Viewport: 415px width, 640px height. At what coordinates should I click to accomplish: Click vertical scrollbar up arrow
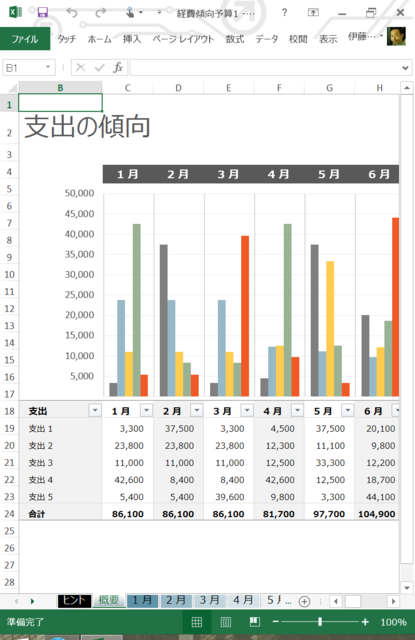[x=406, y=88]
